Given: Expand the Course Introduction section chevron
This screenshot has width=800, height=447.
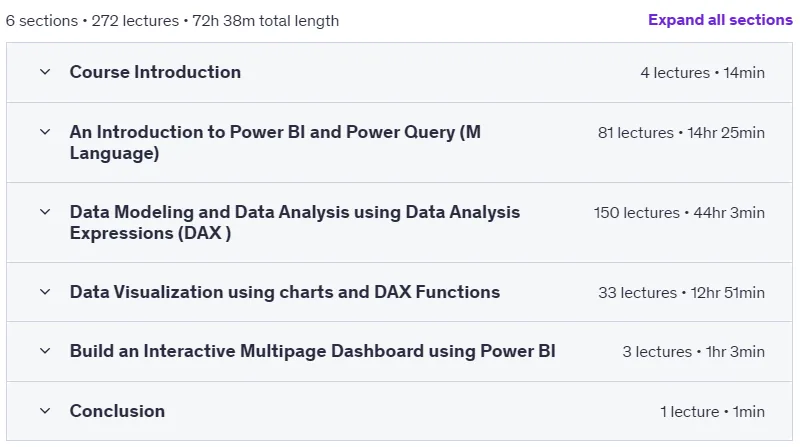Looking at the screenshot, I should coord(45,72).
